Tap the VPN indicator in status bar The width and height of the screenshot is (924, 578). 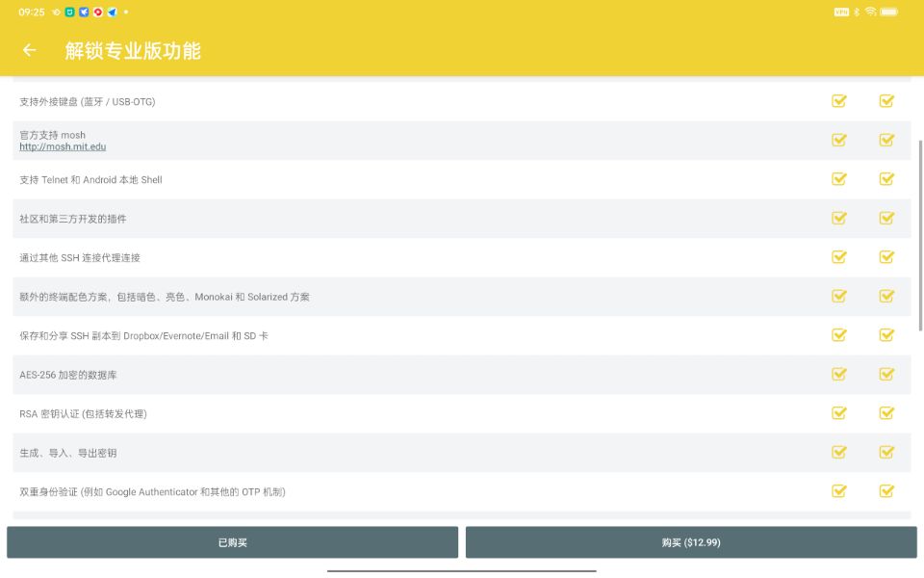840,12
